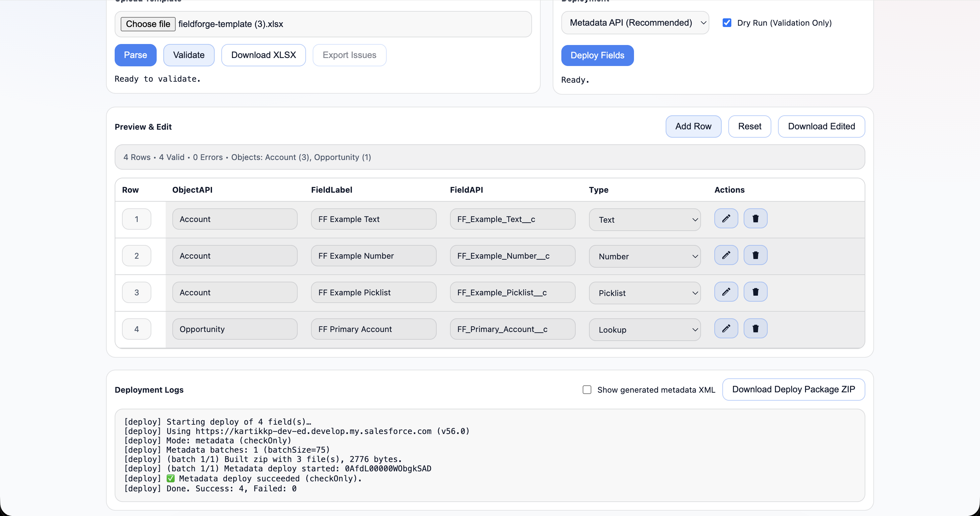980x516 pixels.
Task: Open the Type dropdown showing Number
Action: point(644,256)
